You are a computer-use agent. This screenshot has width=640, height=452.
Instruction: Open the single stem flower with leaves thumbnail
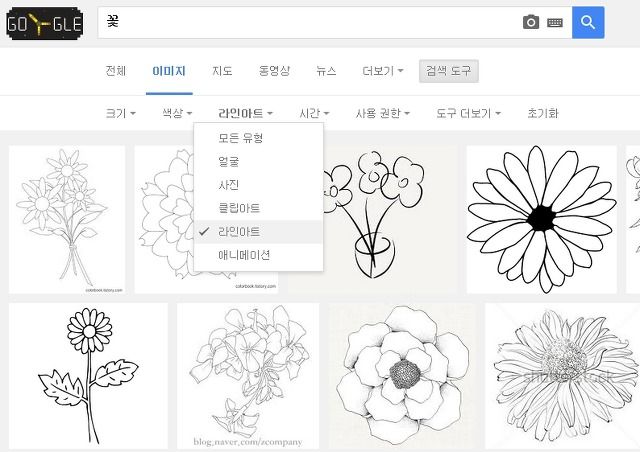click(88, 376)
